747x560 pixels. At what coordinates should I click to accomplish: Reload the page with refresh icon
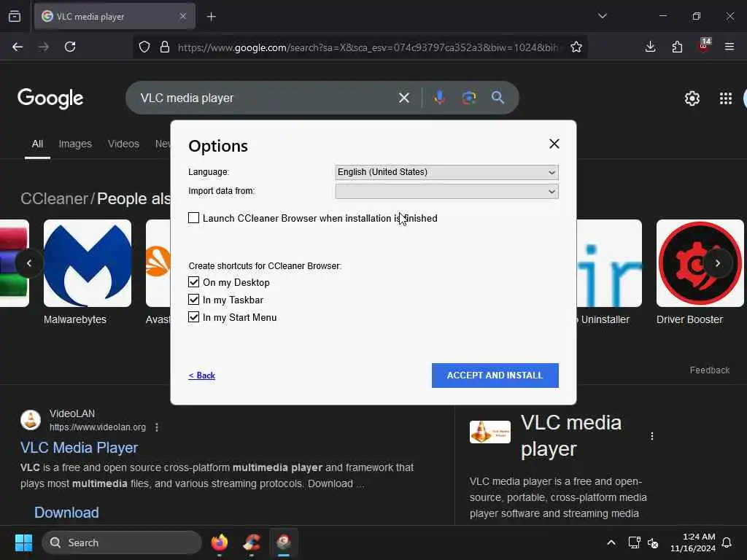[70, 47]
